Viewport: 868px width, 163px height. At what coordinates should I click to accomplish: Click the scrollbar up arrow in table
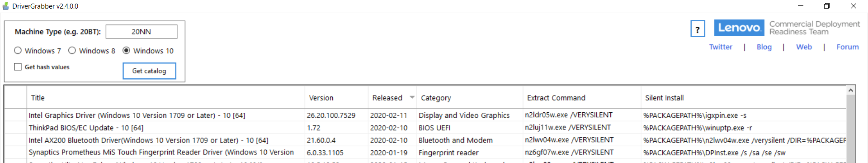[851, 91]
